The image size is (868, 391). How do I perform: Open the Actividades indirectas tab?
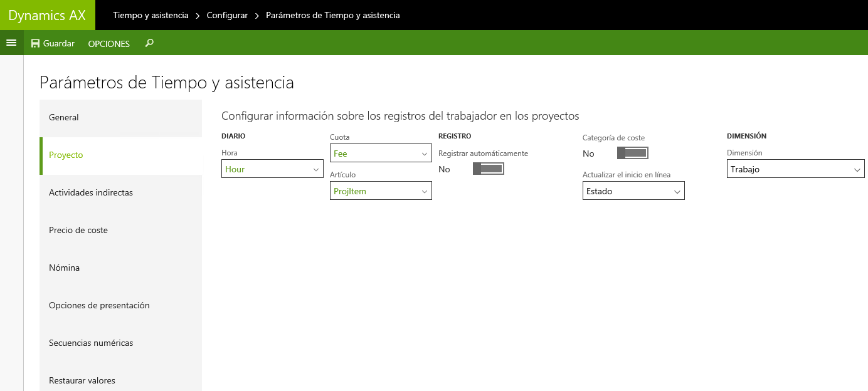[x=120, y=192]
